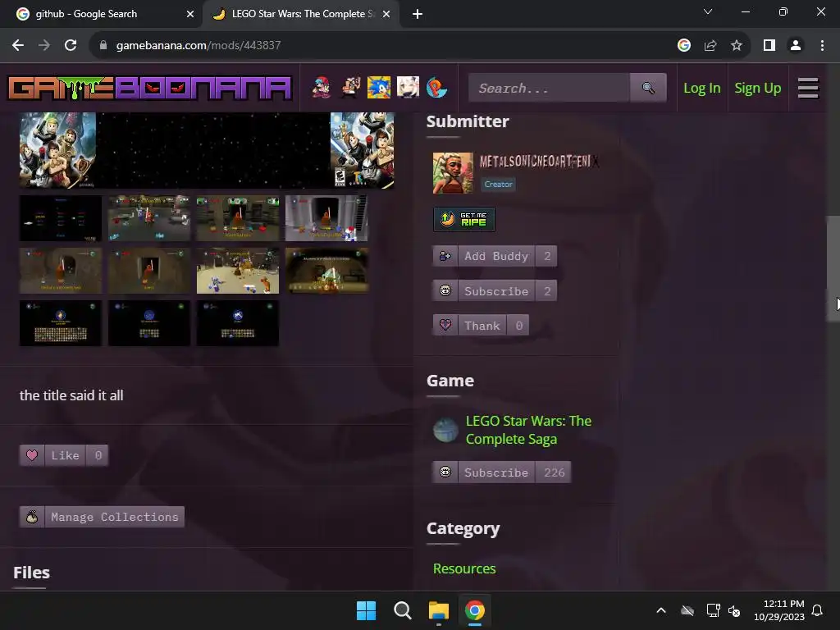This screenshot has height=630, width=840.
Task: Open the third thumbnail in first row
Action: coord(238,218)
